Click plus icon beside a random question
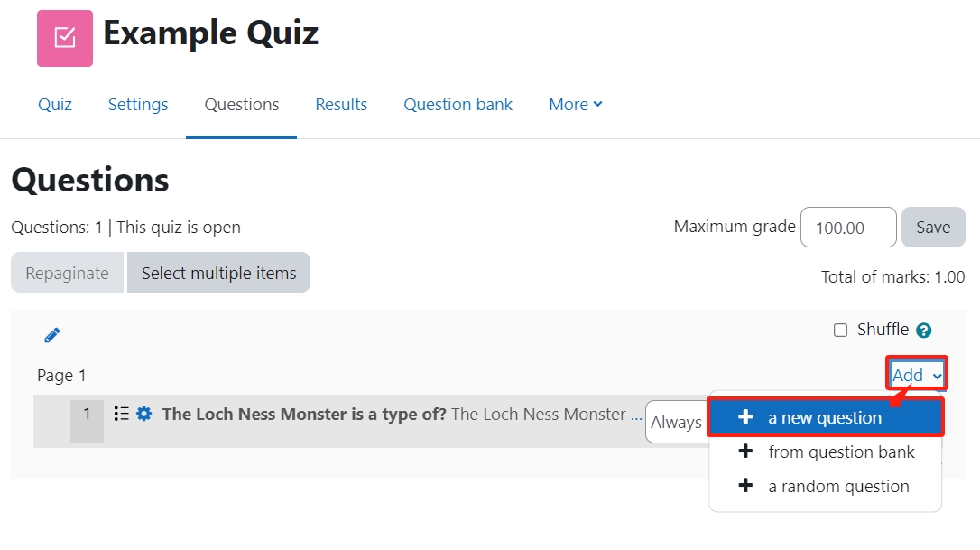980x550 pixels. [745, 486]
